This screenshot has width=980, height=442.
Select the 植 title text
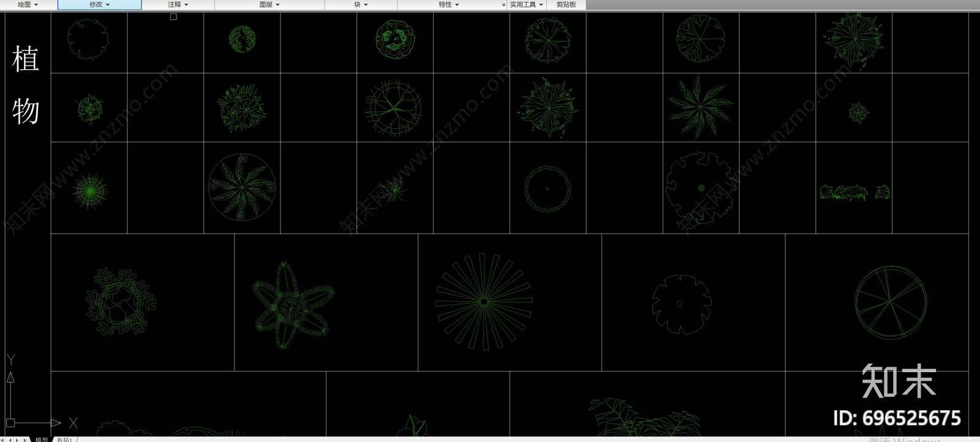[x=26, y=59]
